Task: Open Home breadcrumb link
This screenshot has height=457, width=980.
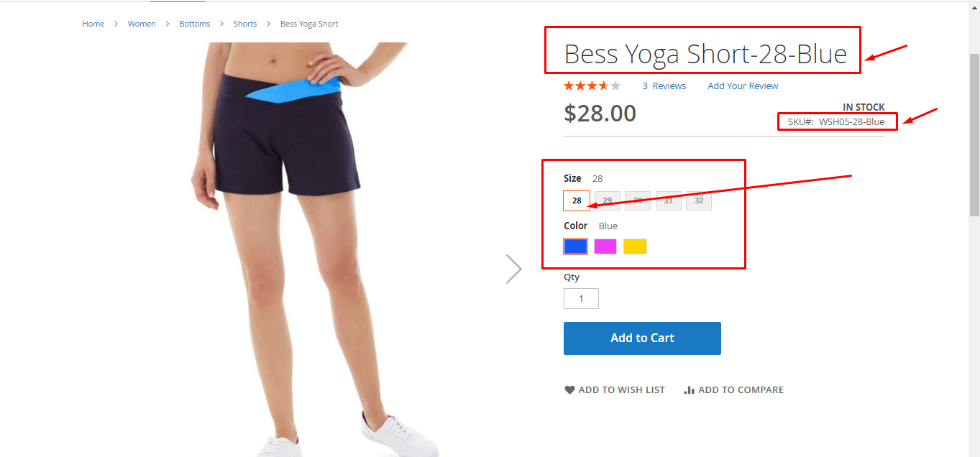Action: tap(93, 24)
